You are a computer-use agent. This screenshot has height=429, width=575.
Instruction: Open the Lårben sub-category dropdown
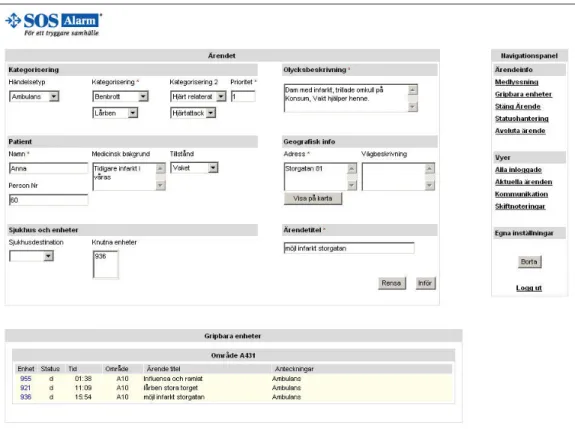click(115, 113)
